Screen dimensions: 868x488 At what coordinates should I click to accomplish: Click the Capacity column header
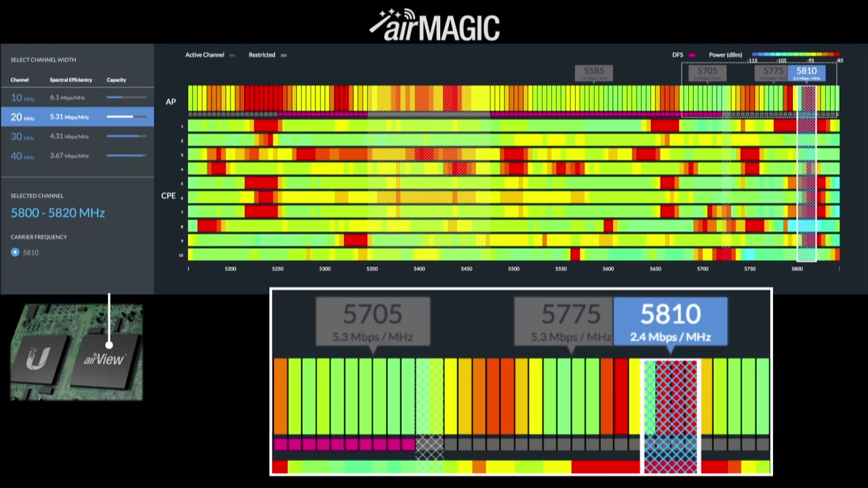116,80
